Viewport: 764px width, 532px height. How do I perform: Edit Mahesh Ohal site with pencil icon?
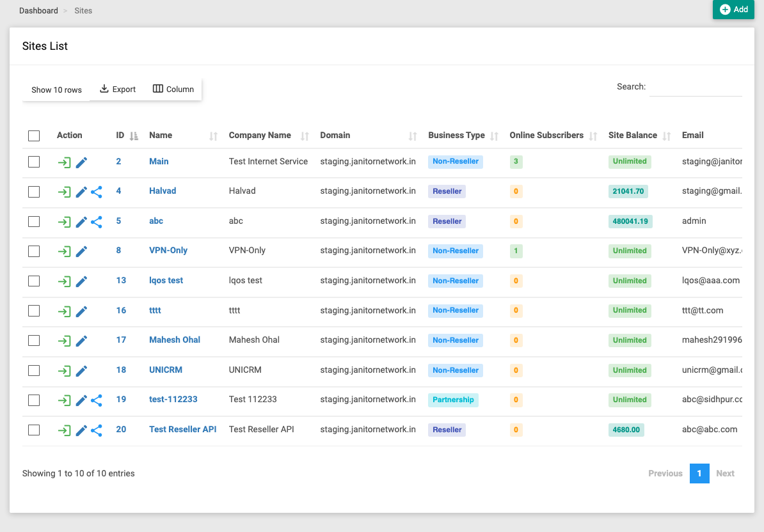[x=81, y=341]
